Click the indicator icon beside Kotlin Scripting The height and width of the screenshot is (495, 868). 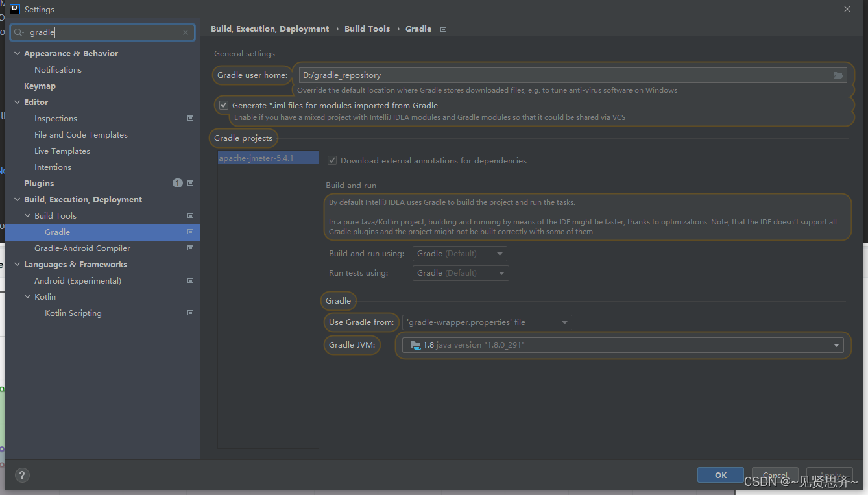tap(190, 313)
